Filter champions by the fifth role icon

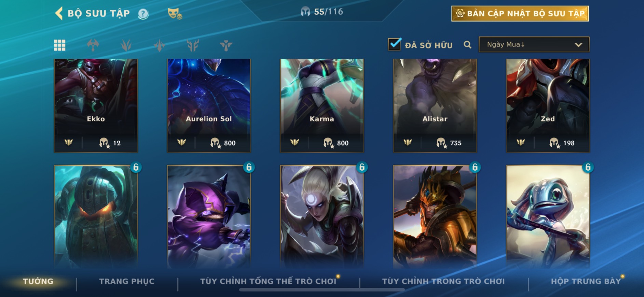226,45
